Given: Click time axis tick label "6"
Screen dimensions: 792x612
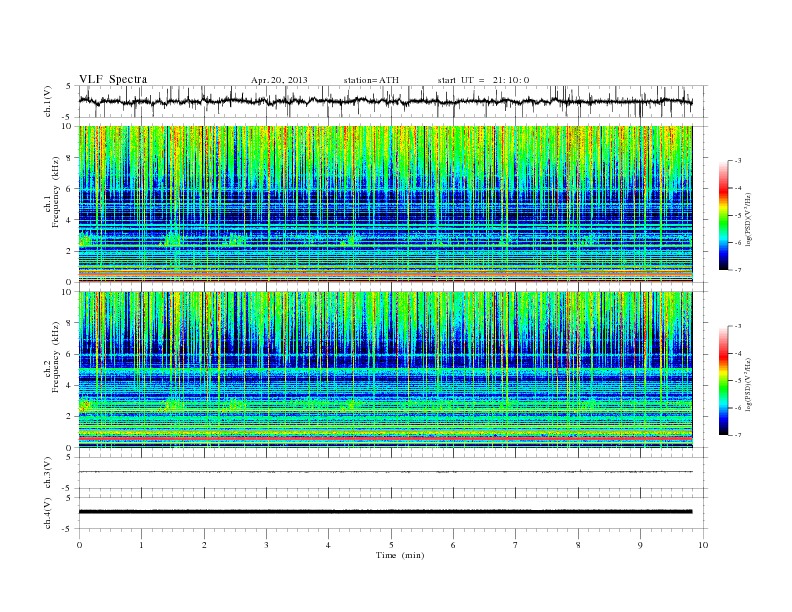Looking at the screenshot, I should tap(453, 545).
